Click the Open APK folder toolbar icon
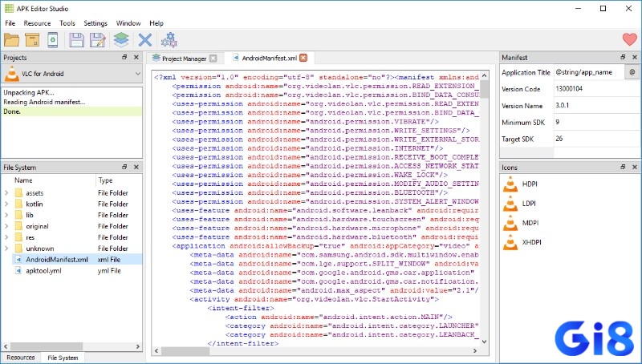Image resolution: width=642 pixels, height=364 pixels. [x=12, y=40]
